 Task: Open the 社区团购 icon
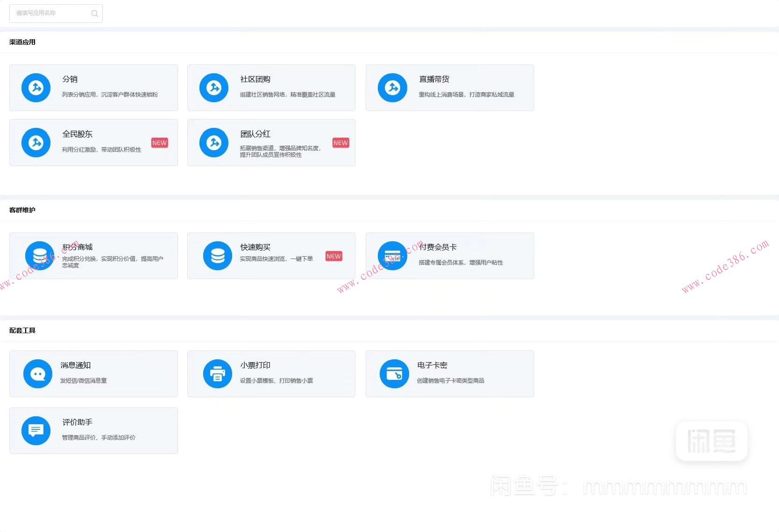pyautogui.click(x=214, y=88)
